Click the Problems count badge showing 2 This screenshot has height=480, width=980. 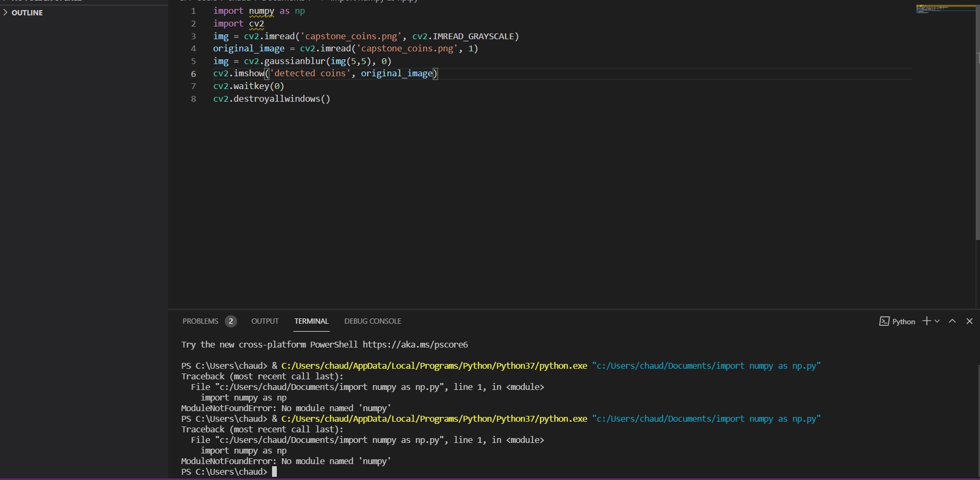click(231, 321)
